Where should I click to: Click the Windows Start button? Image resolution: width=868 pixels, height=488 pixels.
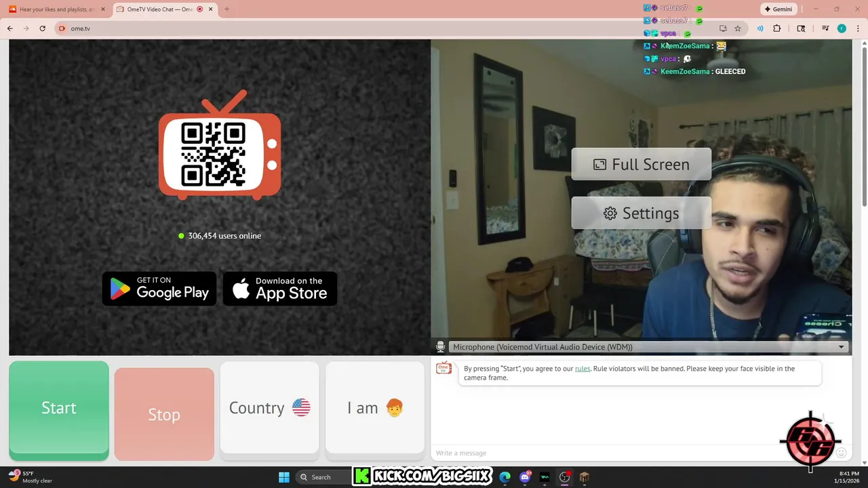click(x=284, y=477)
